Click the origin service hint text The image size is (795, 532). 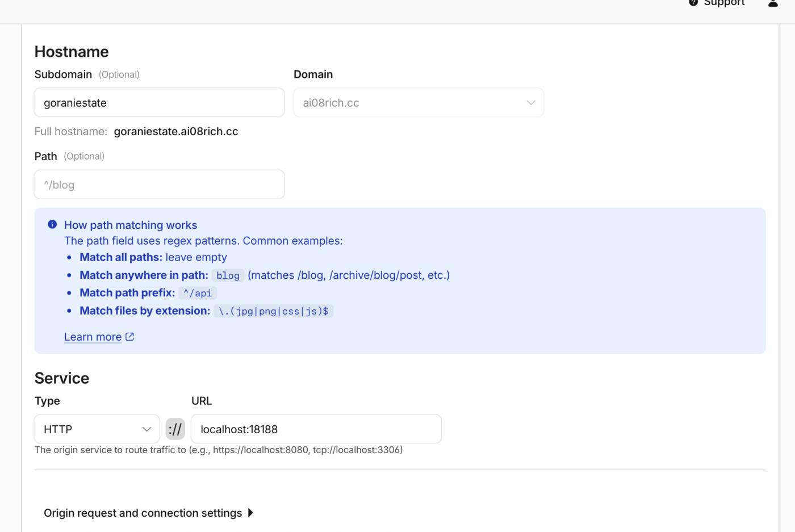click(219, 450)
